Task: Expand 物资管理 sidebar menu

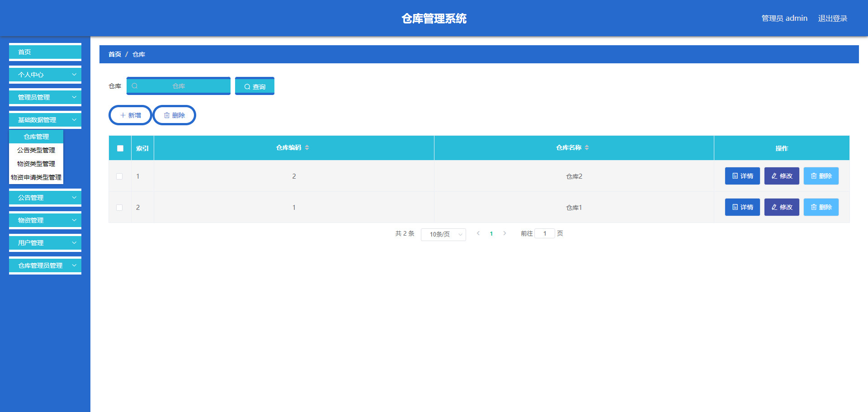Action: 45,220
